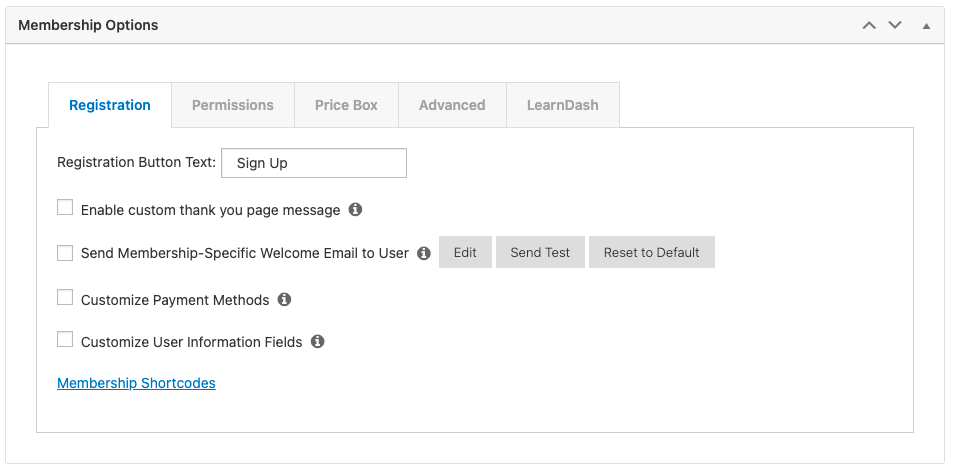Click the Edit button for welcome email
Viewport: 958px width, 473px height.
(x=465, y=253)
